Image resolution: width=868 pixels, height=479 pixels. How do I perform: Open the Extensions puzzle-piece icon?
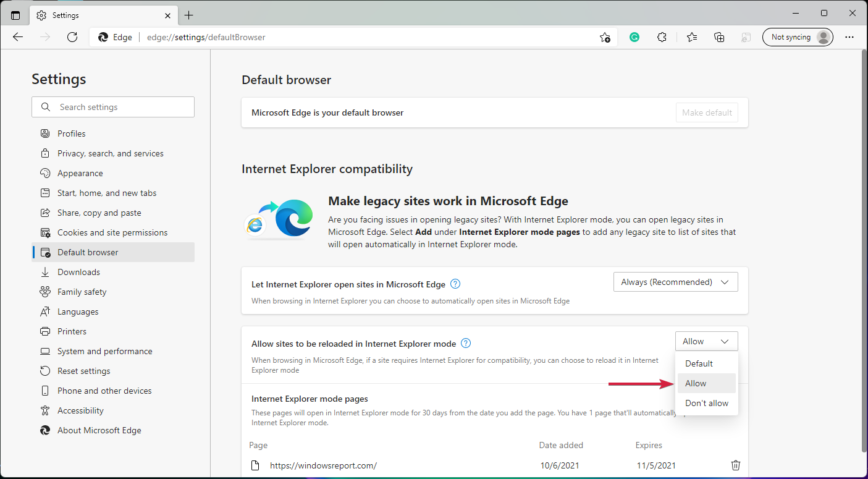tap(662, 37)
